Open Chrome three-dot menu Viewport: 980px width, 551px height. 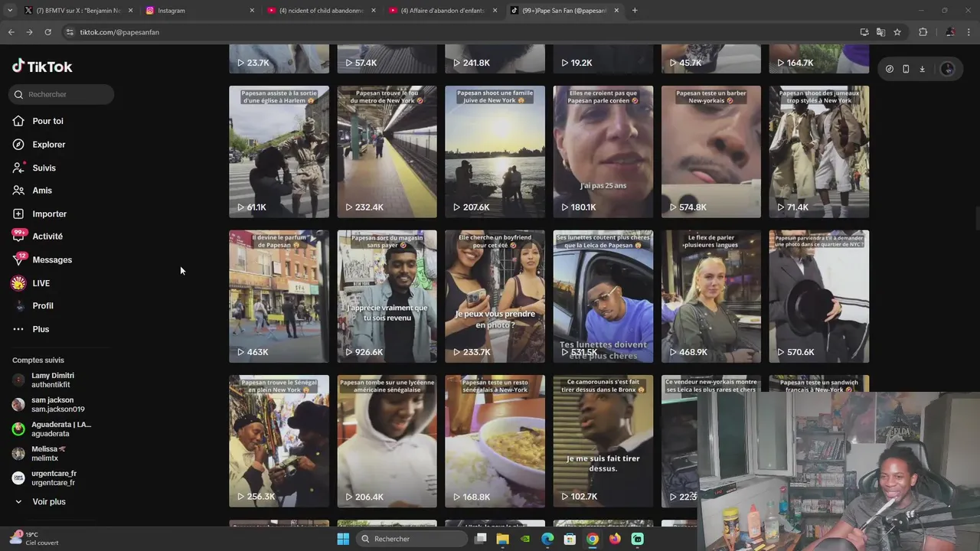(969, 32)
